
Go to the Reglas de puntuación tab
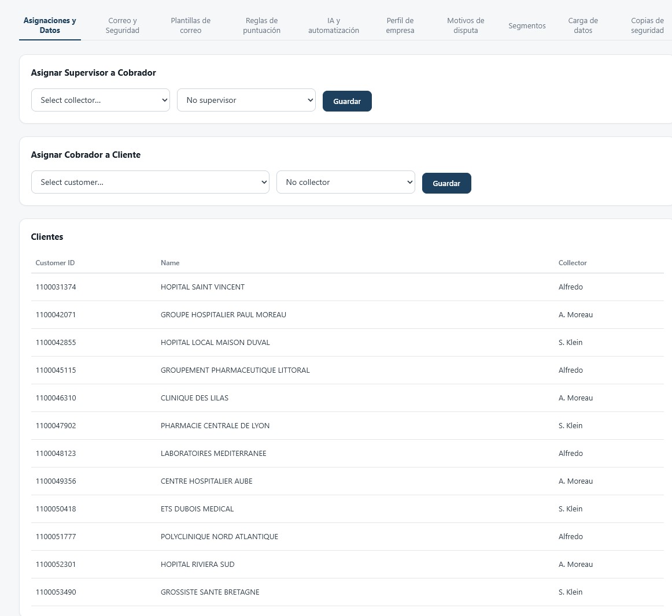pyautogui.click(x=261, y=25)
